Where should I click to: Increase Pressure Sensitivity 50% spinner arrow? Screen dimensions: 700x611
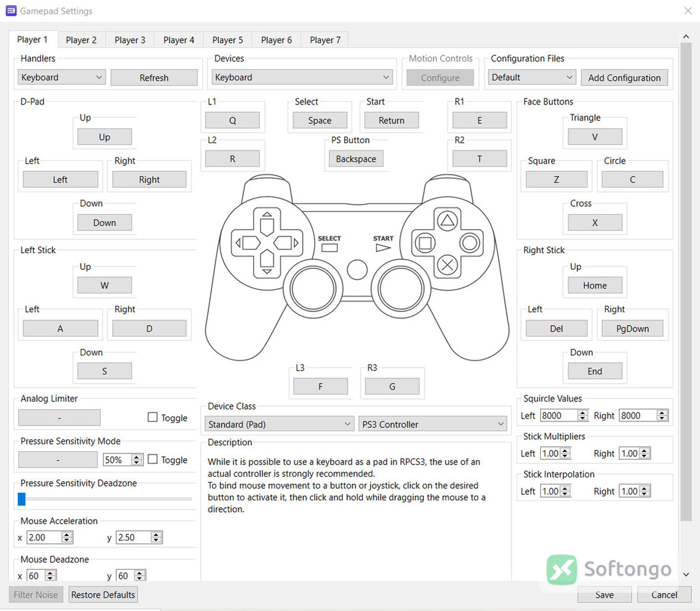[x=136, y=457]
